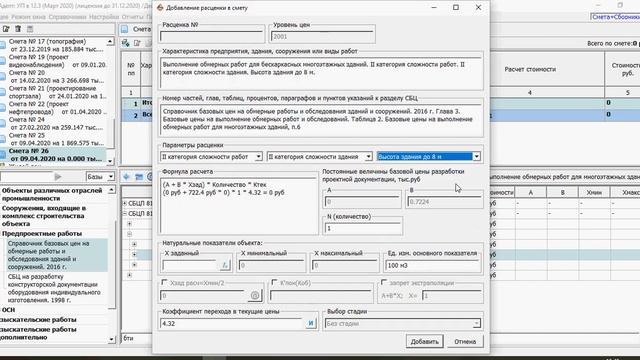Select the ОСН item in reference list

tap(8, 310)
